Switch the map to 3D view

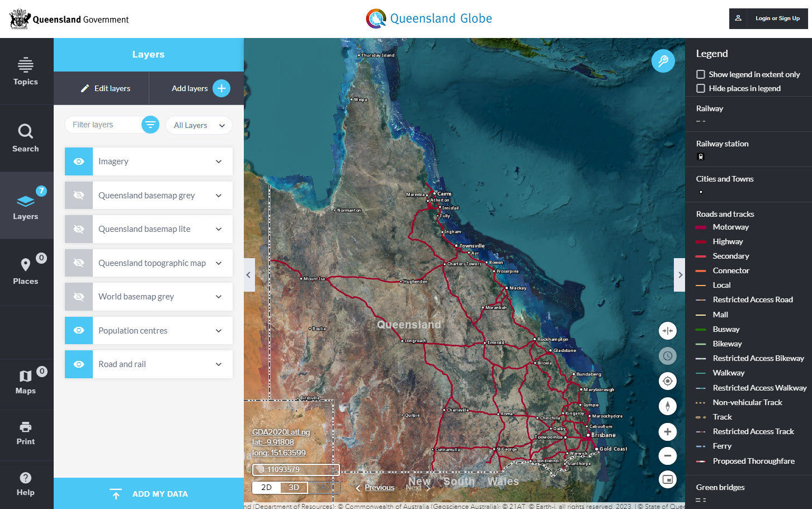coord(295,487)
